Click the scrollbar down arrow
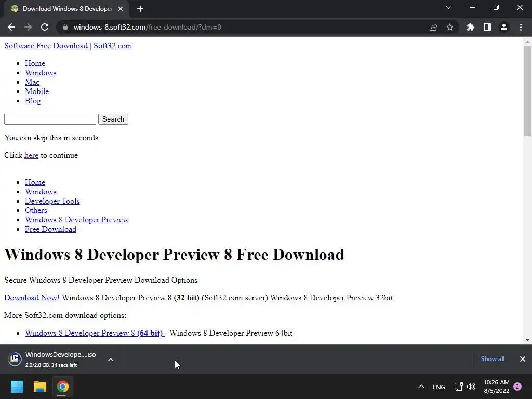 (527, 340)
